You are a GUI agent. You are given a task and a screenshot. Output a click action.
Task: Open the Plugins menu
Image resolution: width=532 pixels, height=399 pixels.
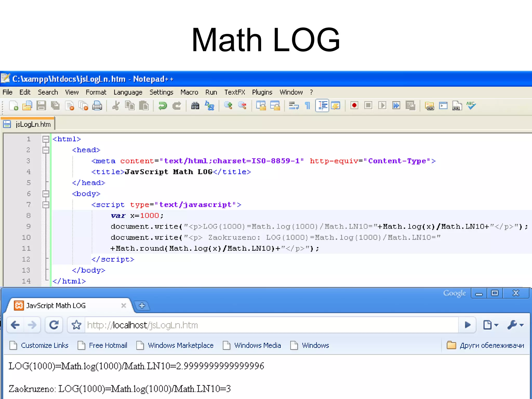(x=262, y=92)
